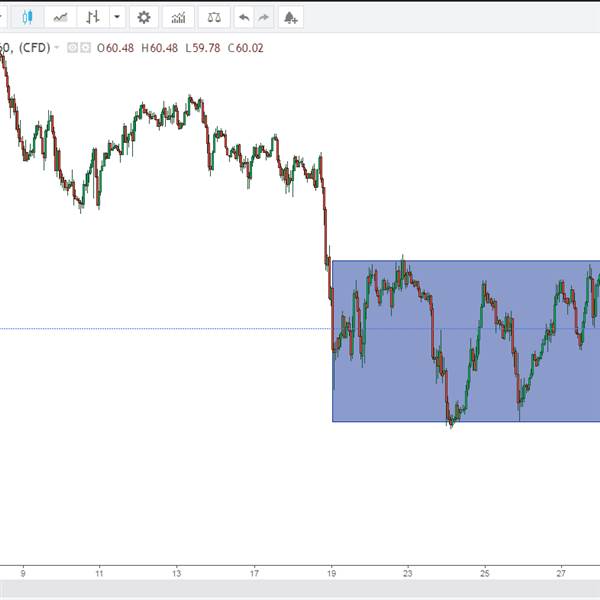Click the 13 date label on time axis

point(176,573)
